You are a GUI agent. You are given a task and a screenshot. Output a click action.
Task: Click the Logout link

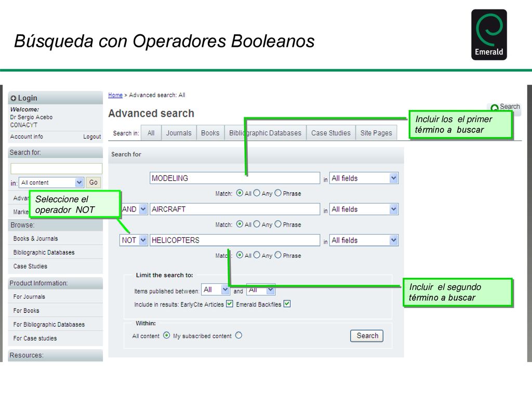click(x=92, y=137)
